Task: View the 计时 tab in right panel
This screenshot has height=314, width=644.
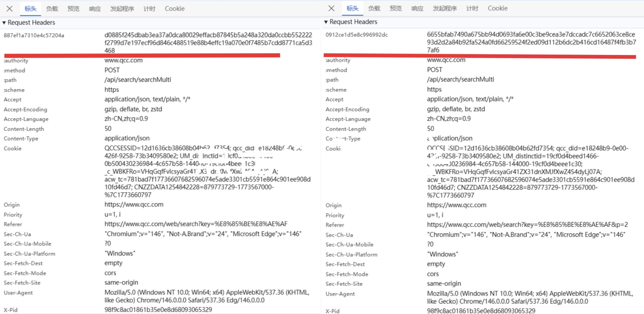Action: tap(472, 8)
